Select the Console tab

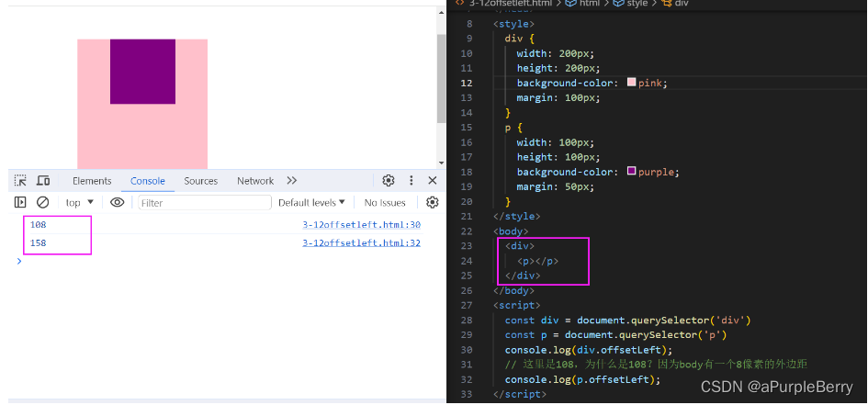click(148, 181)
